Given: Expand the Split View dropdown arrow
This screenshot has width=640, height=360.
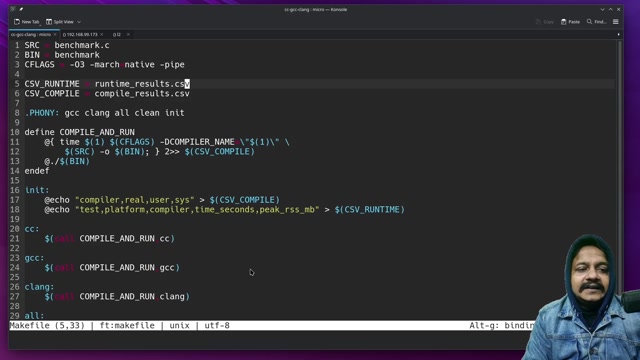Looking at the screenshot, I should pyautogui.click(x=79, y=22).
